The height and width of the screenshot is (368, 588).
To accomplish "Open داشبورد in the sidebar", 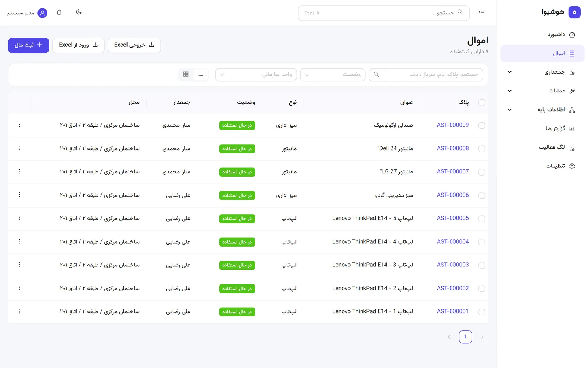I will (542, 35).
